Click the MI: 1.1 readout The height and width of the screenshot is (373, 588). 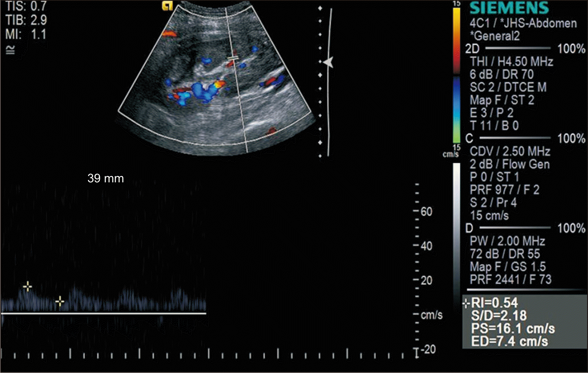pos(26,34)
